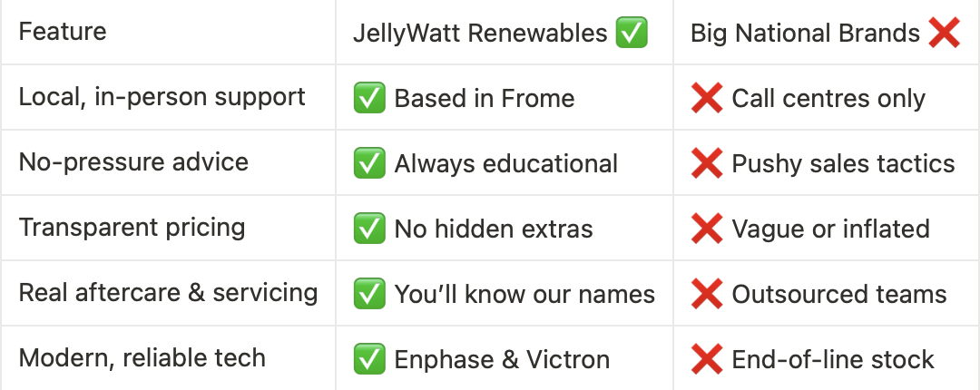Click the red X before Vague or inflated

pos(707,229)
